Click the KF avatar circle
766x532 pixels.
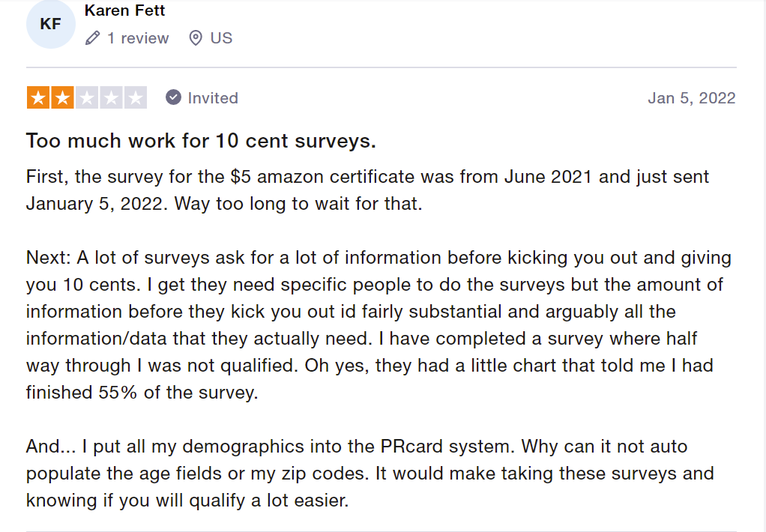click(51, 24)
